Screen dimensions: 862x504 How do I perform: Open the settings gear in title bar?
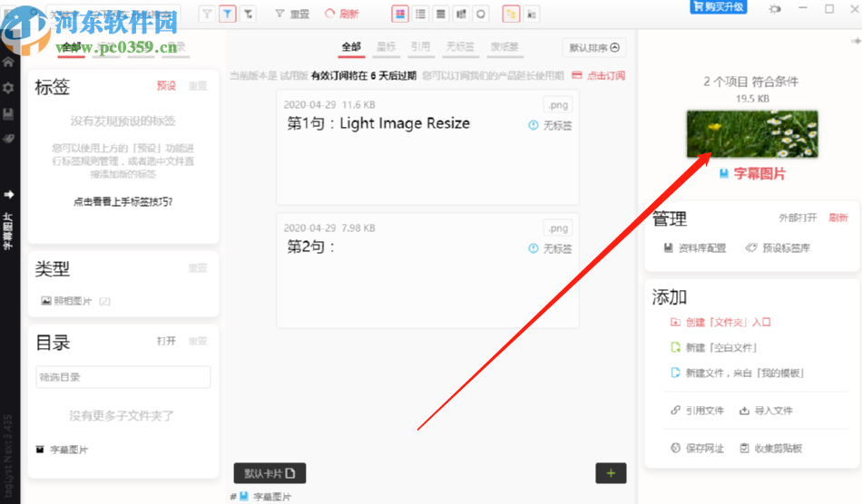[x=775, y=9]
